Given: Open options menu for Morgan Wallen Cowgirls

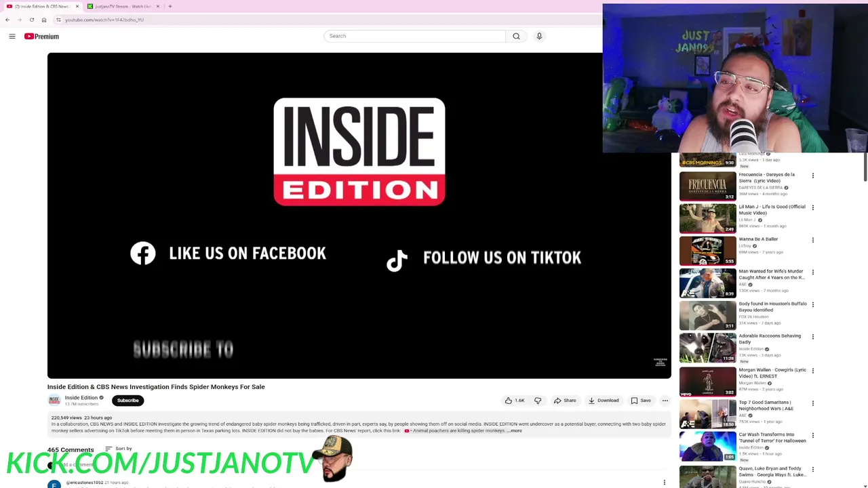Looking at the screenshot, I should [x=813, y=371].
